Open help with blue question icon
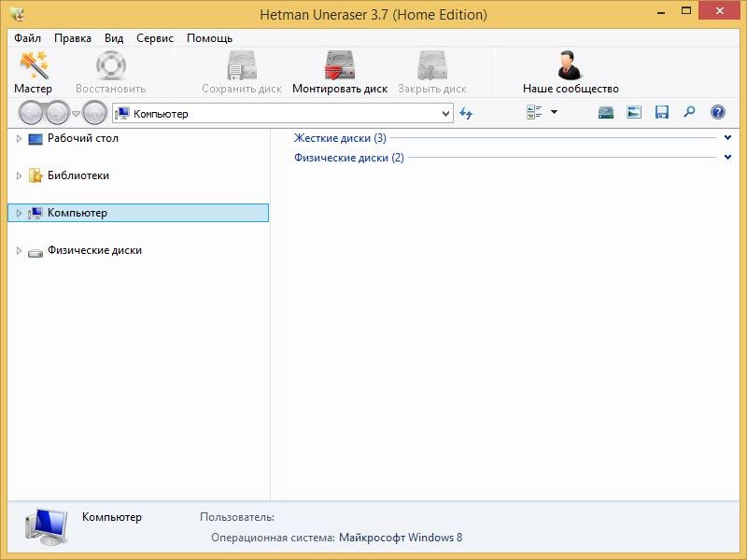This screenshot has width=747, height=560. point(717,112)
